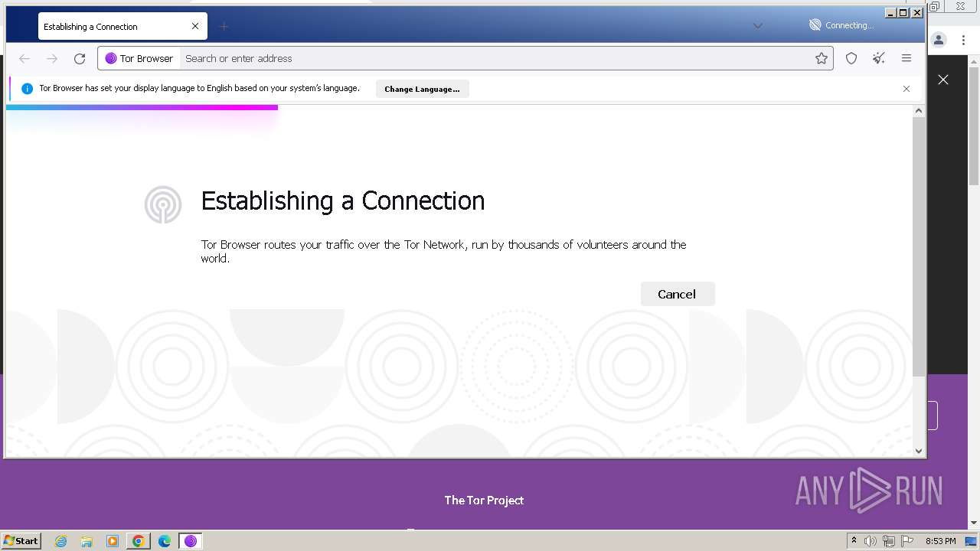Launch Internet Explorer from the taskbar
Viewport: 980px width, 551px height.
click(x=61, y=541)
